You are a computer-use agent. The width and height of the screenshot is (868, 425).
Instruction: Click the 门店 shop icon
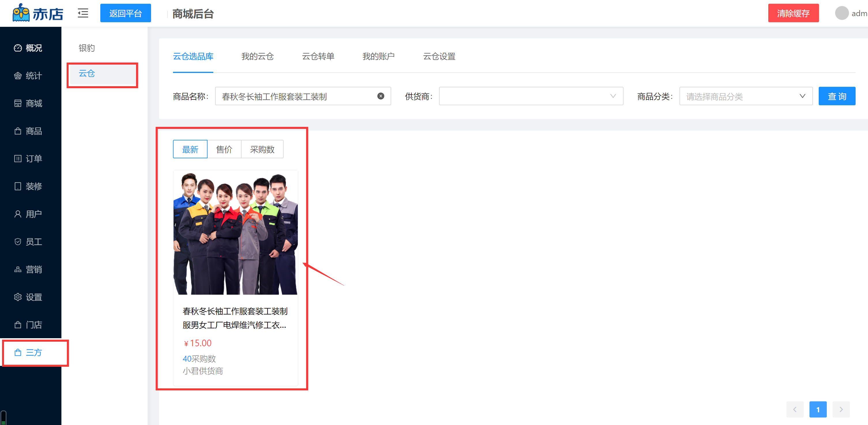18,325
